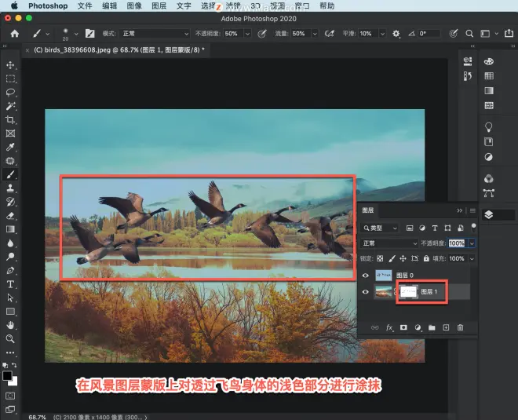518x420 pixels.
Task: Click the Share icon in options bar
Action: (x=509, y=33)
